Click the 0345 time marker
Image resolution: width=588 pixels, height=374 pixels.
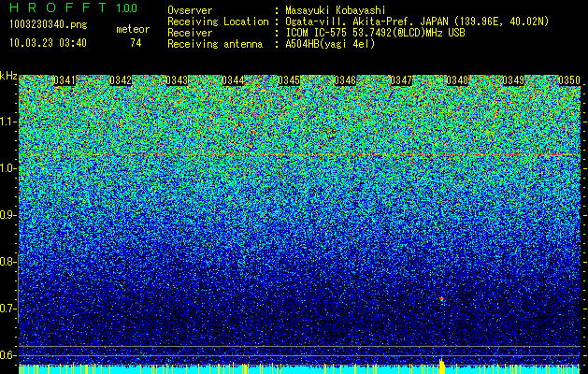coord(289,80)
